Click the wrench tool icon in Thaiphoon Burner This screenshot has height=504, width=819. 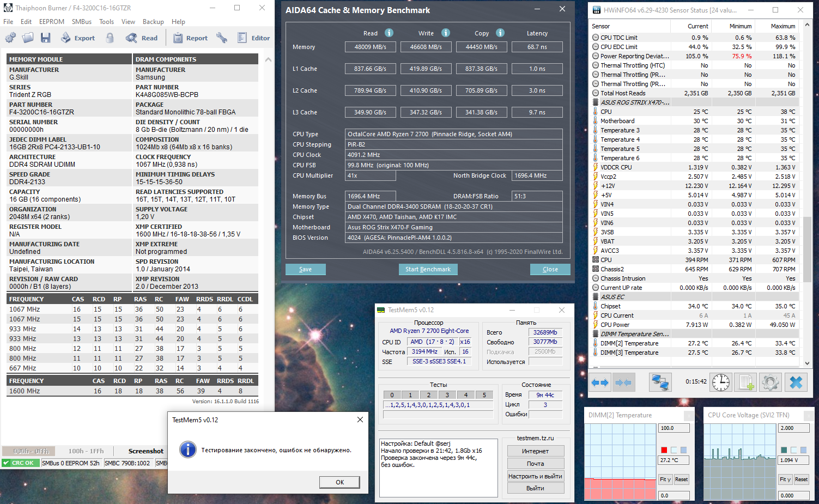pyautogui.click(x=221, y=38)
